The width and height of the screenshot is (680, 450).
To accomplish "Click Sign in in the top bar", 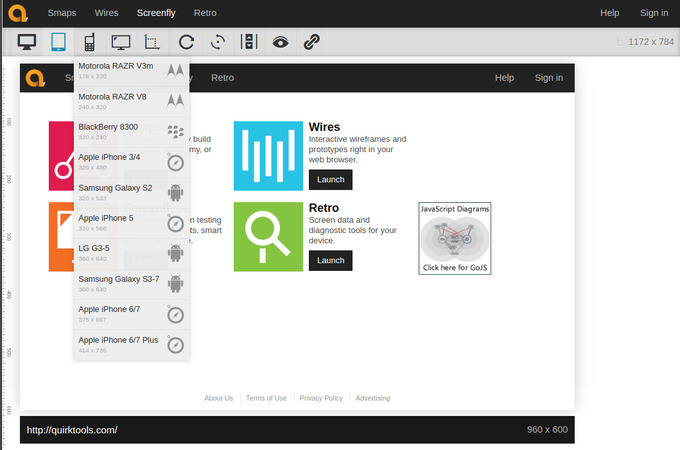I will click(654, 13).
